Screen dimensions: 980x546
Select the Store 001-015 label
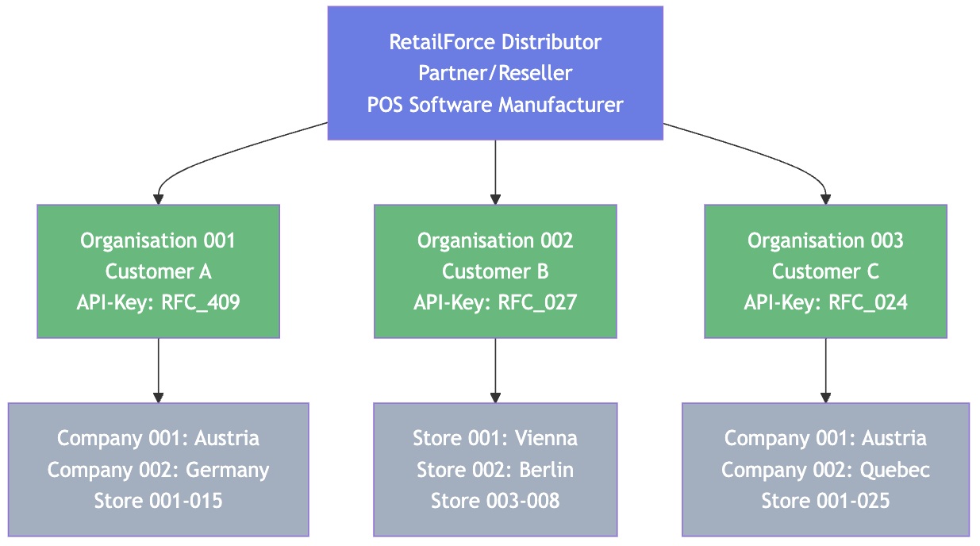[x=157, y=501]
